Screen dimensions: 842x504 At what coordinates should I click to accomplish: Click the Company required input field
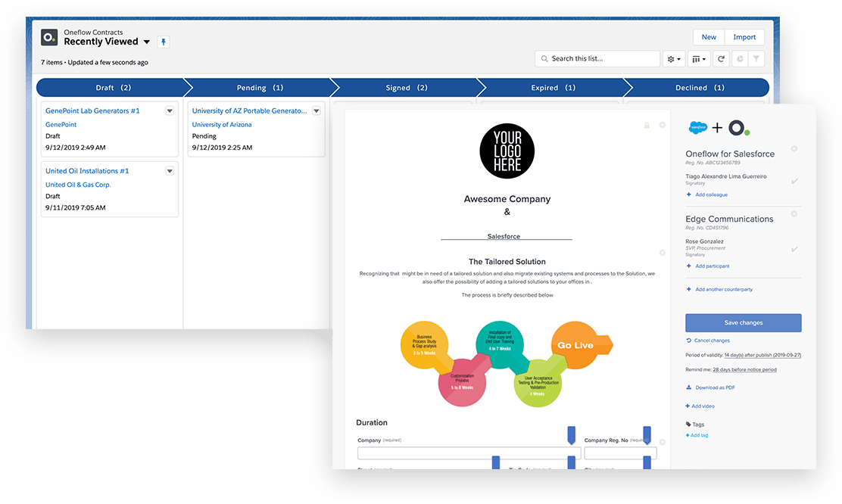(x=469, y=453)
